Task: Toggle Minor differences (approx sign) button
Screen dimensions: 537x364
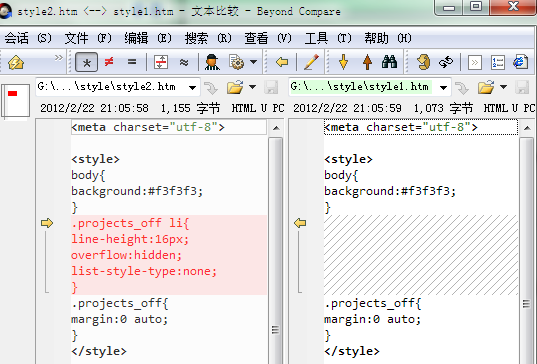Action: click(184, 62)
